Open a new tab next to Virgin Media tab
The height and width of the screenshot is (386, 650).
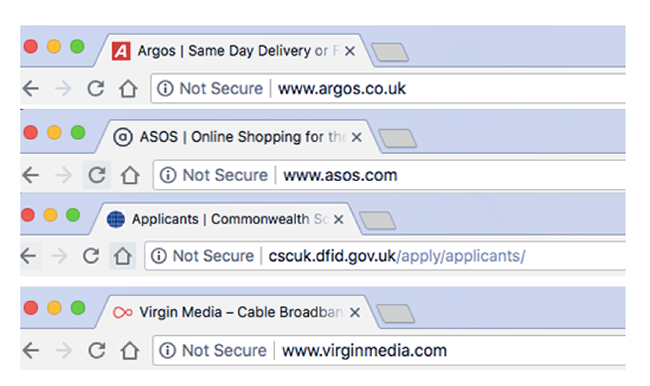tap(395, 314)
